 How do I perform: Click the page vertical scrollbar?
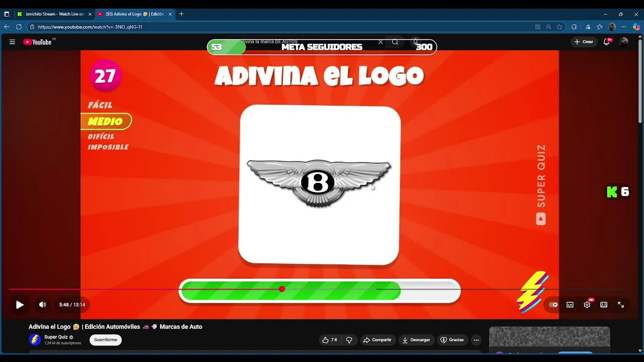coord(640,80)
